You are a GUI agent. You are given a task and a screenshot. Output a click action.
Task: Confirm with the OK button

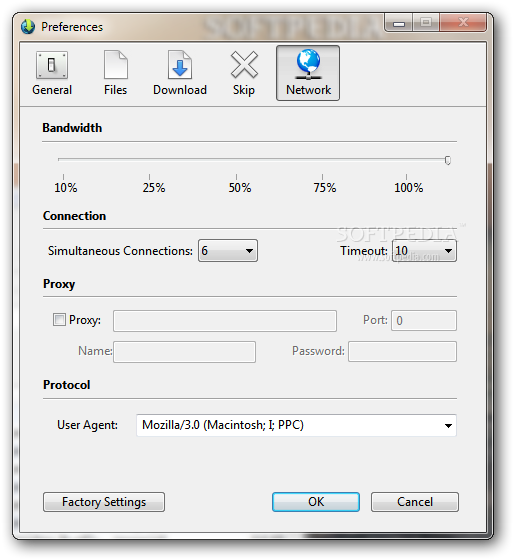pos(316,502)
